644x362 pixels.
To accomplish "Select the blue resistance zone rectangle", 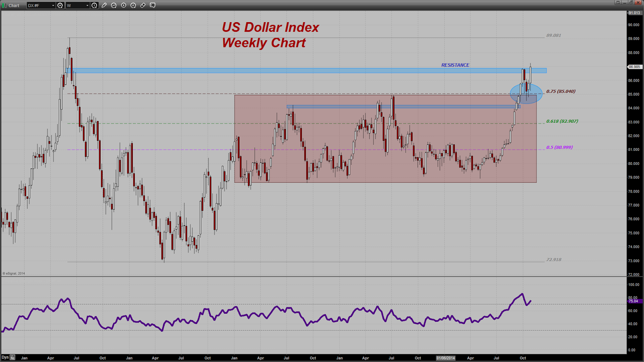I will coord(306,71).
